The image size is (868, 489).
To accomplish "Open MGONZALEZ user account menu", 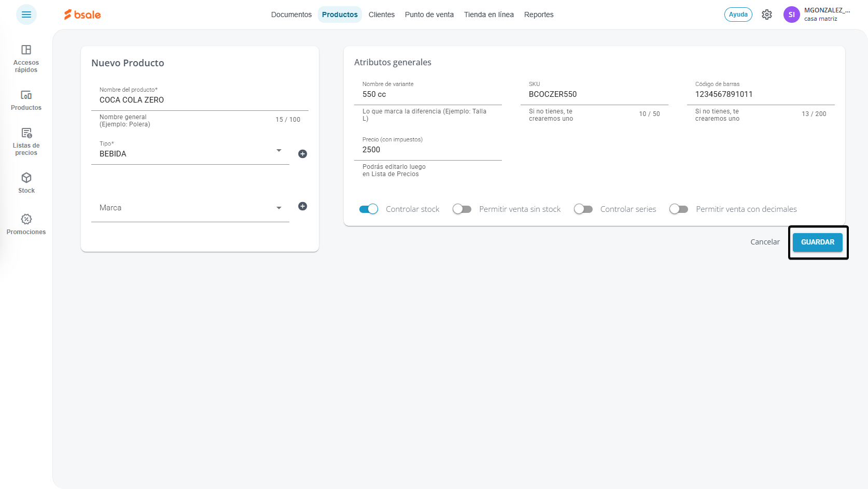I will (827, 15).
